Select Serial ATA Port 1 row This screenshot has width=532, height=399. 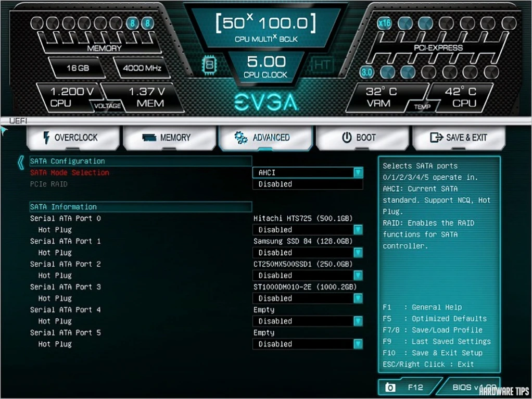(66, 241)
